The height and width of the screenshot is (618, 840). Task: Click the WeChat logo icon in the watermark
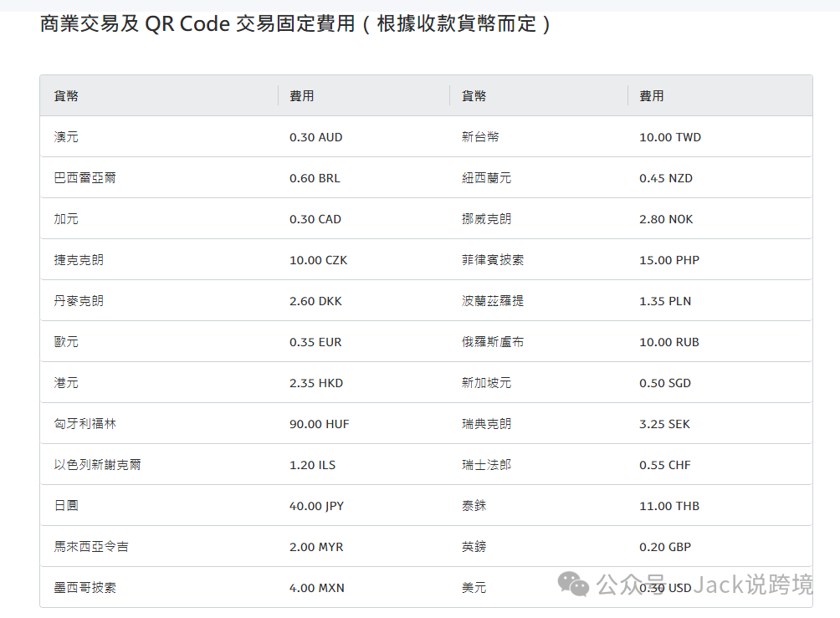coord(574,583)
